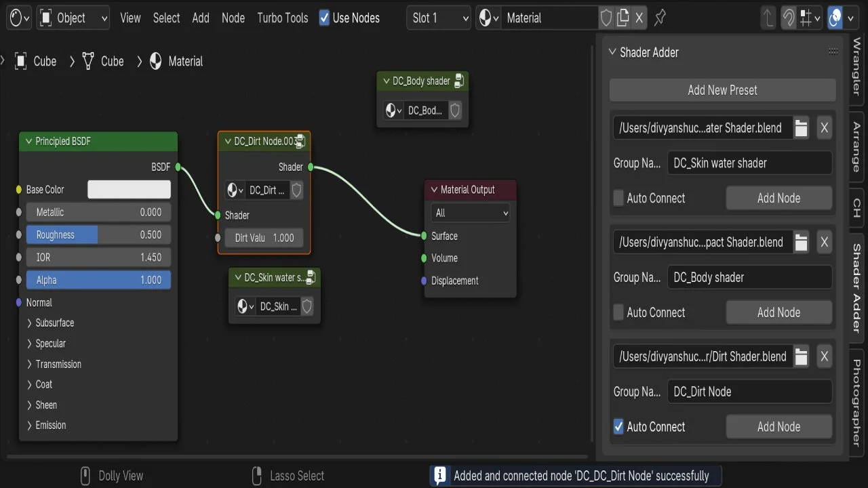Click the Add New Preset button
This screenshot has width=868, height=488.
[722, 90]
